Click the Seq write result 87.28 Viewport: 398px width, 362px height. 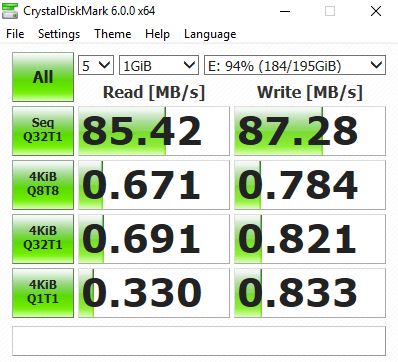coord(310,131)
